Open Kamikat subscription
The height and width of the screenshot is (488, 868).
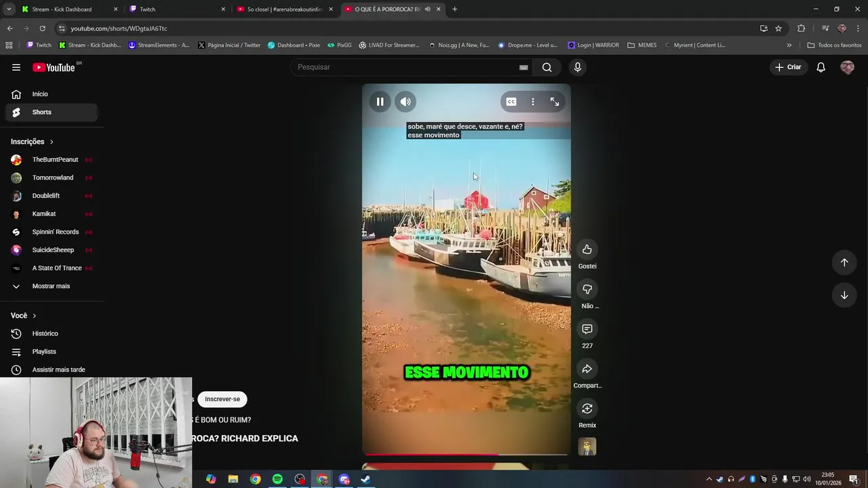(52, 213)
